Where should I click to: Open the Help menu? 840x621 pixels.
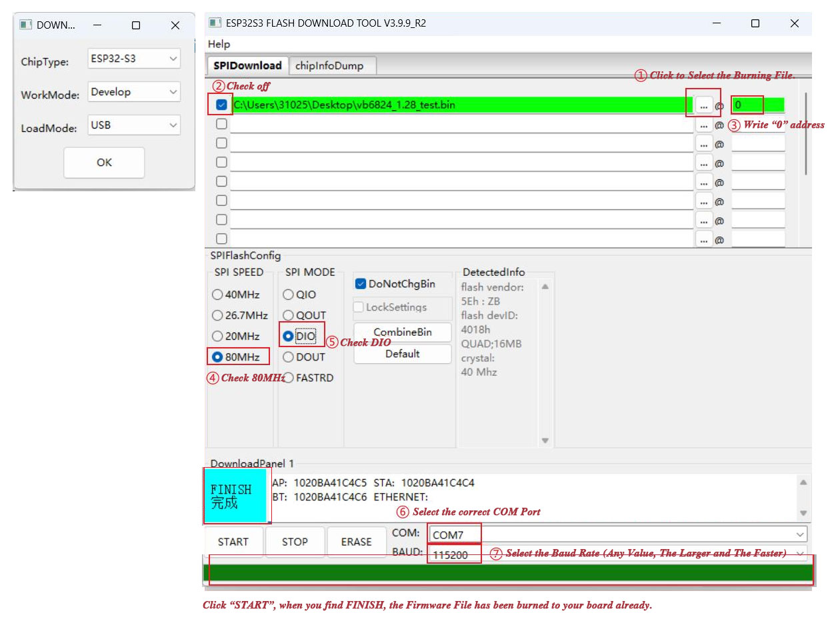click(x=219, y=44)
